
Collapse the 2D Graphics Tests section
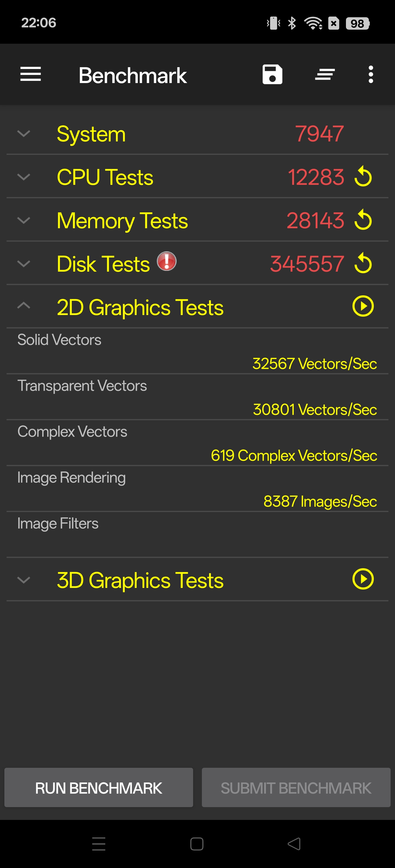(24, 306)
